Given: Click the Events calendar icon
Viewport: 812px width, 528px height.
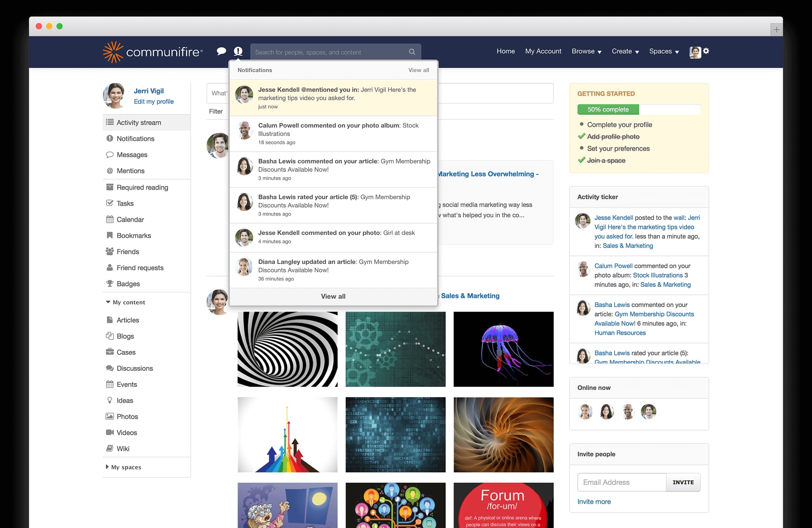Looking at the screenshot, I should click(110, 384).
